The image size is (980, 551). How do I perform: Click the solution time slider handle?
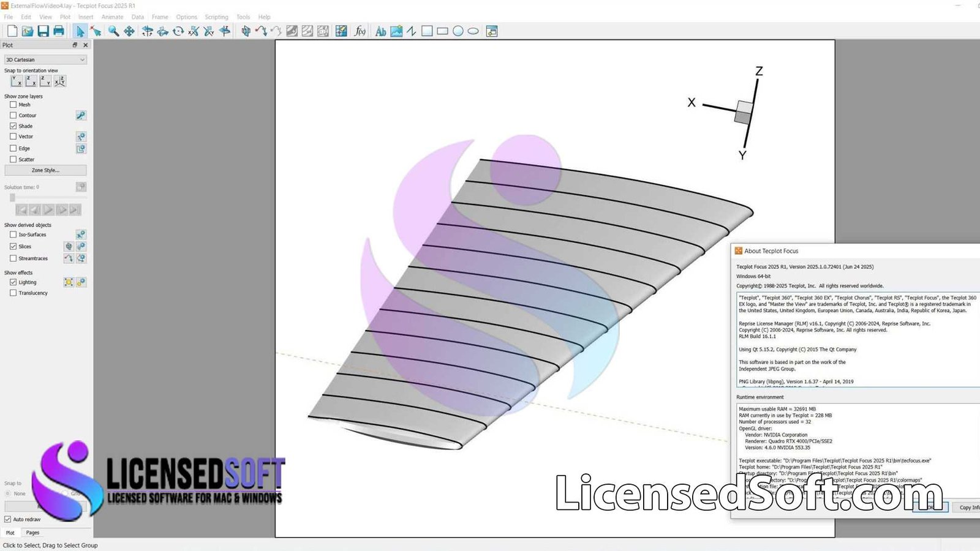pos(12,198)
